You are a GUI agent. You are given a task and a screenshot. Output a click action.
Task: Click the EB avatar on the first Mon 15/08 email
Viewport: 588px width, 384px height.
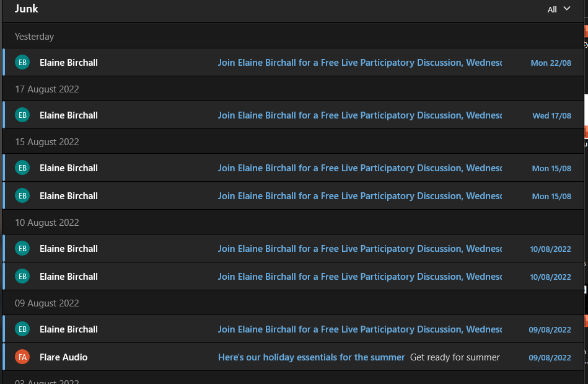tap(22, 168)
